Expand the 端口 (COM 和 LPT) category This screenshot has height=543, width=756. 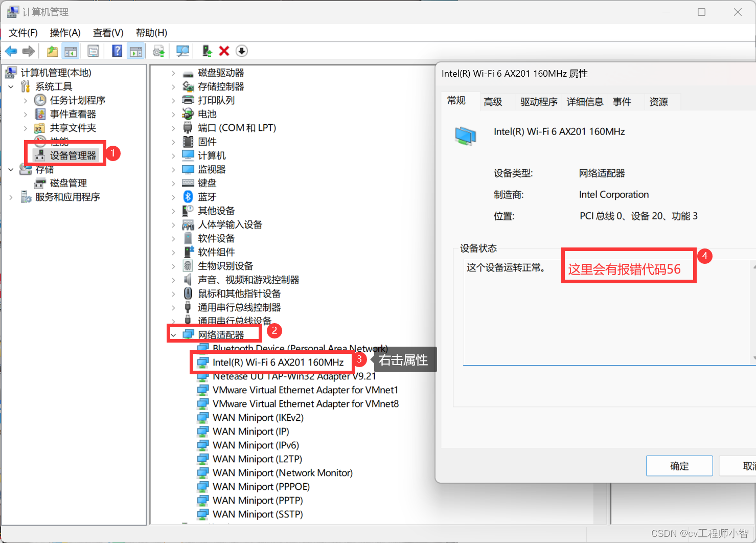coord(173,128)
